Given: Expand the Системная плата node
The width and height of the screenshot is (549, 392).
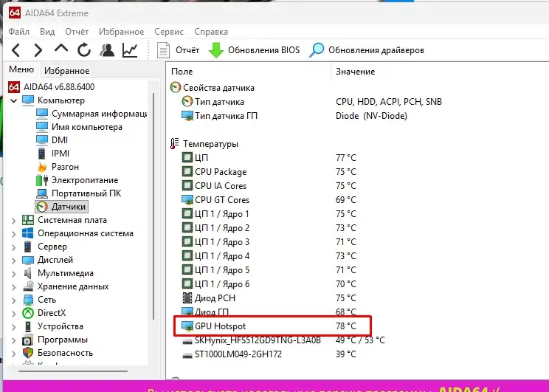Looking at the screenshot, I should pyautogui.click(x=14, y=221).
